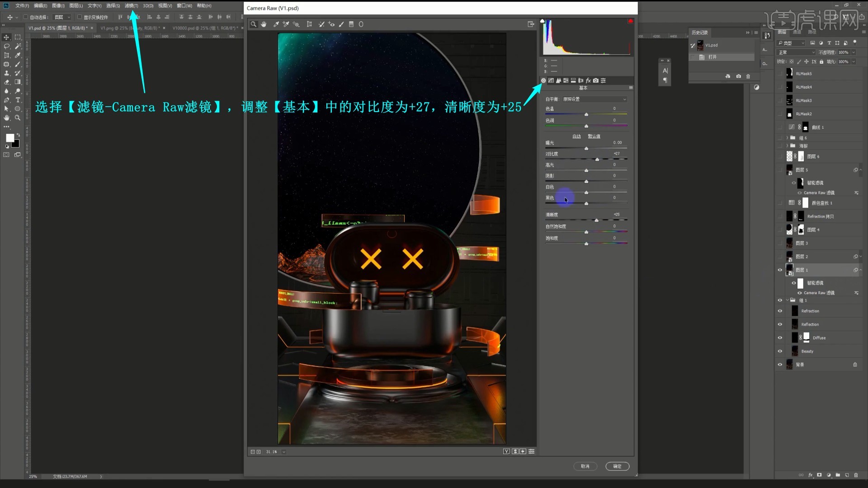Open the 白平衡 dropdown
This screenshot has height=488, width=868.
(594, 99)
